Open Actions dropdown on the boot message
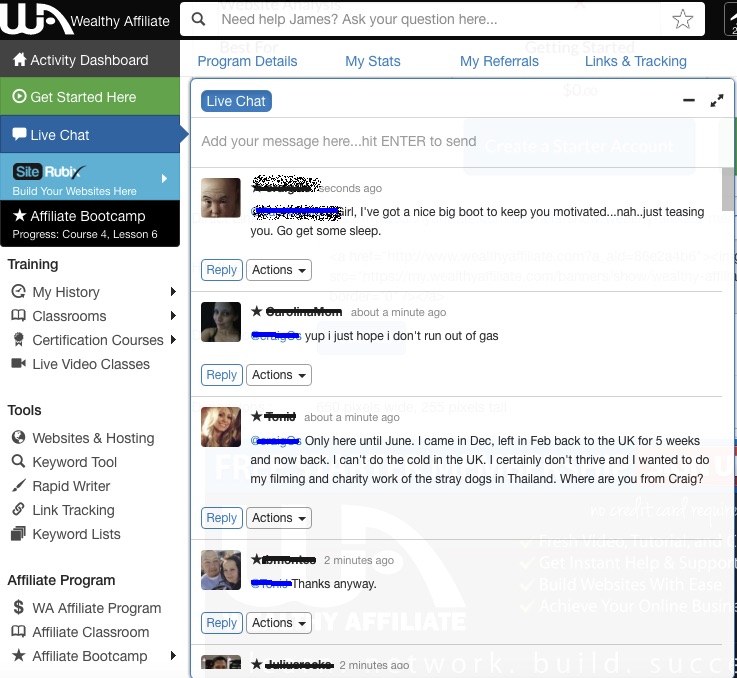Viewport: 737px width, 678px height. (x=279, y=270)
